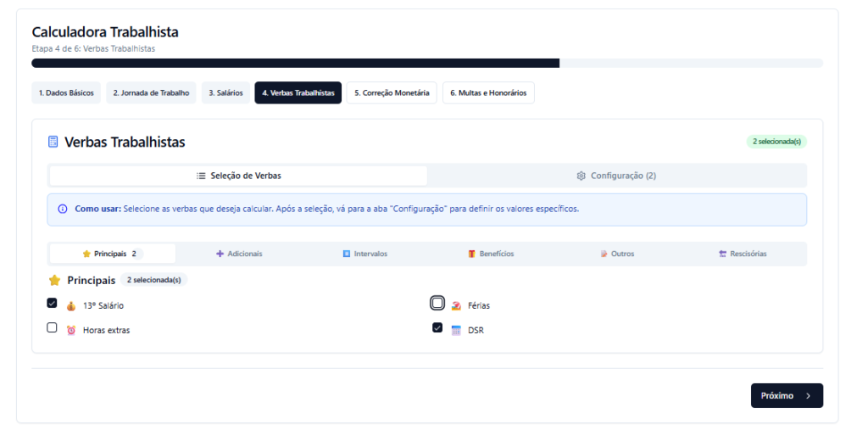Go to step 5. Correção Monetária
The width and height of the screenshot is (868, 441).
pos(392,92)
